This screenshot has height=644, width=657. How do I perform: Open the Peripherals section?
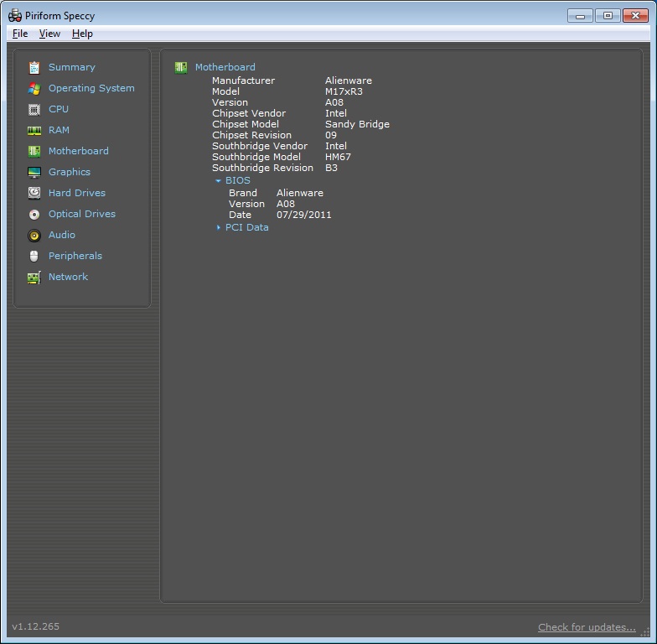pos(75,256)
